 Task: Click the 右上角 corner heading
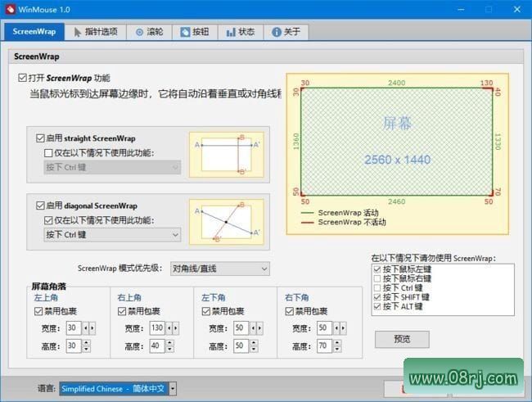pyautogui.click(x=129, y=298)
